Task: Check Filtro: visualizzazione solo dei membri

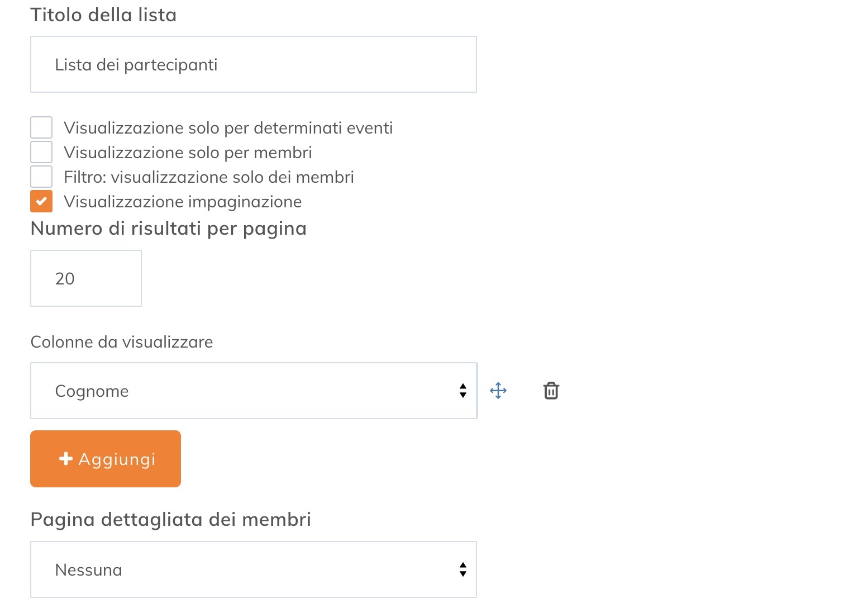Action: tap(41, 176)
